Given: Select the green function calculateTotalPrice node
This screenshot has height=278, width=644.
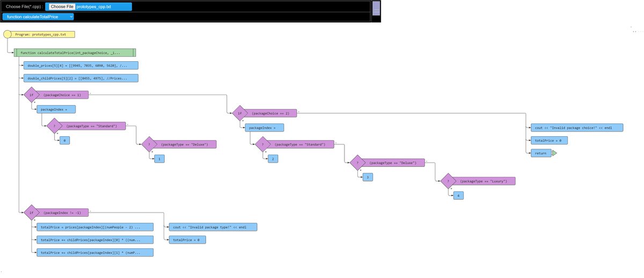Looking at the screenshot, I should coord(75,53).
